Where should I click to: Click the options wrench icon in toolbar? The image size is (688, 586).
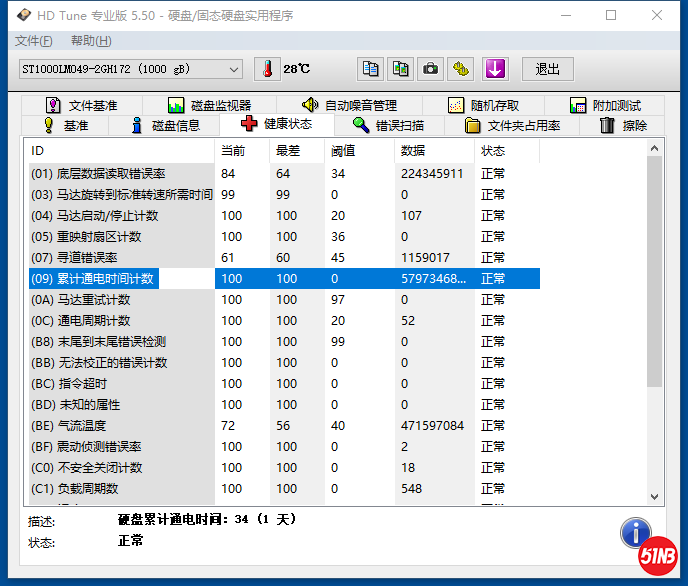coord(460,69)
